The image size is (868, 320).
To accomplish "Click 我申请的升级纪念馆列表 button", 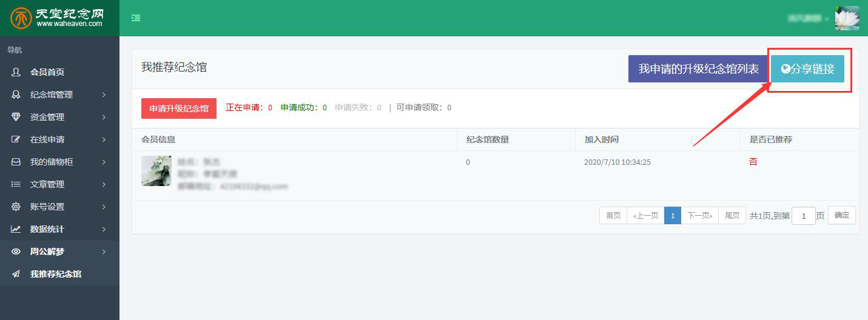I will point(698,69).
